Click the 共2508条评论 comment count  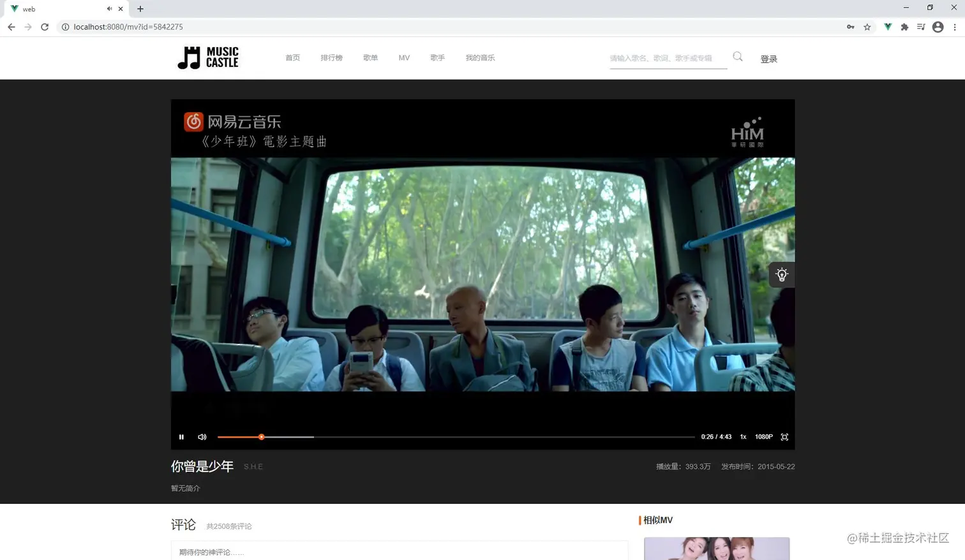[x=229, y=526]
